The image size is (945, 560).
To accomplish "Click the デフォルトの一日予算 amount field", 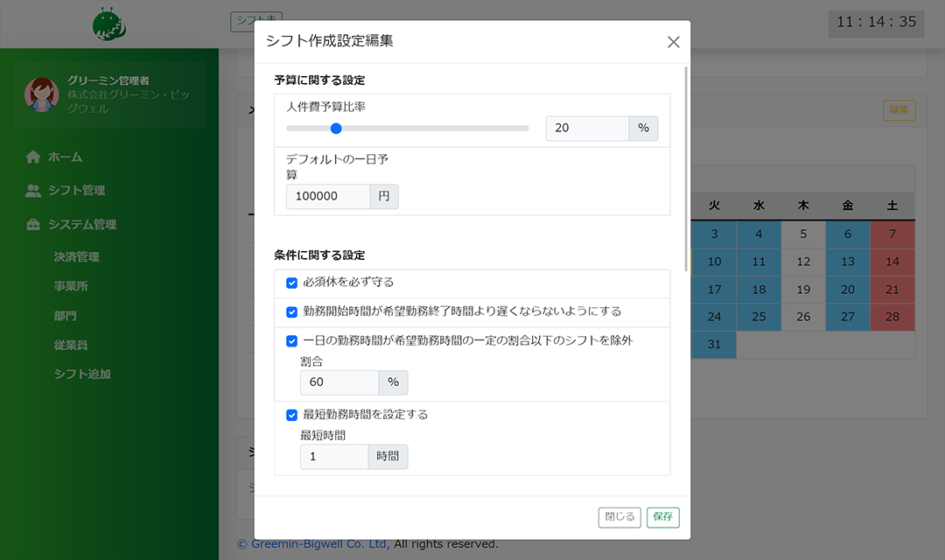I will pos(327,197).
